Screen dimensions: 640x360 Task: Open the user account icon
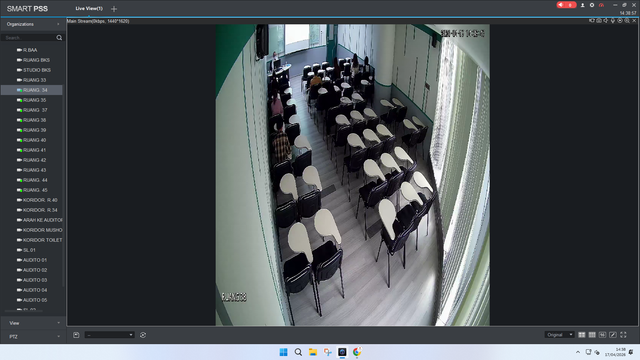point(582,5)
